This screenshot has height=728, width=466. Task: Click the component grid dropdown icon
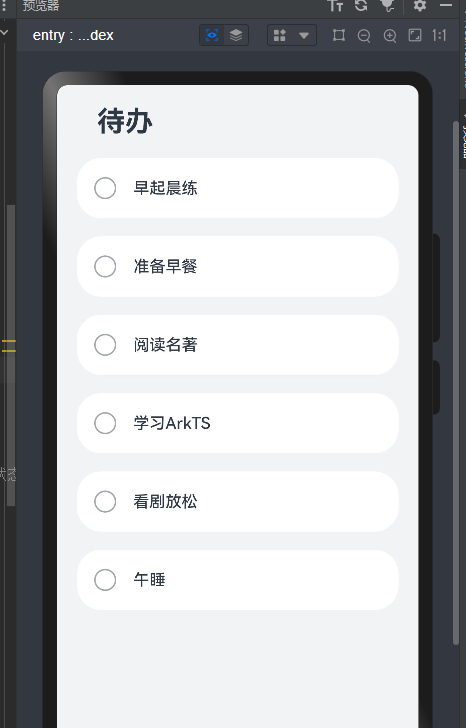coord(279,35)
